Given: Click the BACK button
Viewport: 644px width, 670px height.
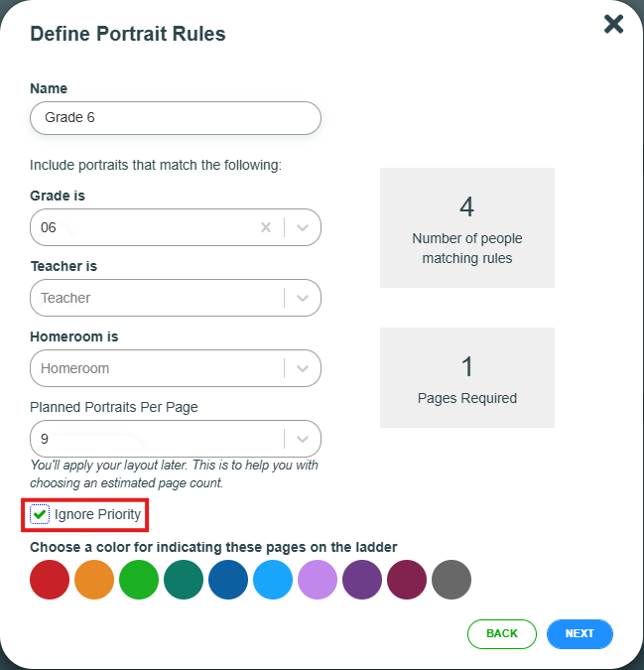Looking at the screenshot, I should tap(502, 633).
